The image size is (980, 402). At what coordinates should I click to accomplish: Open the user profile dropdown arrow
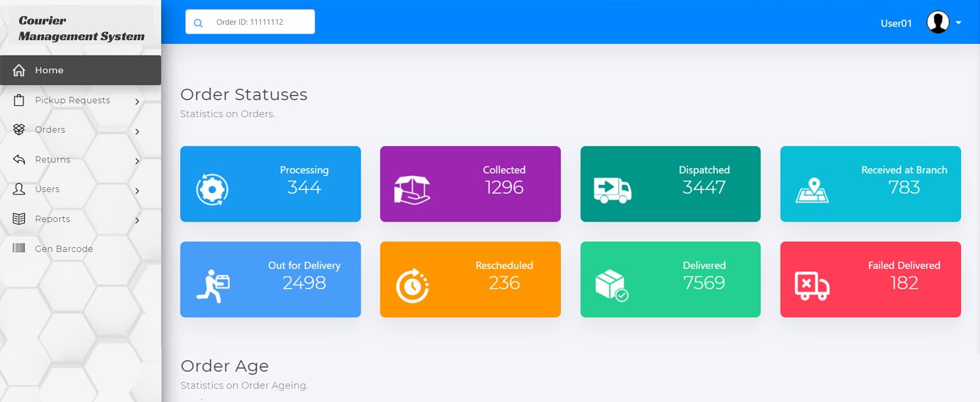959,23
